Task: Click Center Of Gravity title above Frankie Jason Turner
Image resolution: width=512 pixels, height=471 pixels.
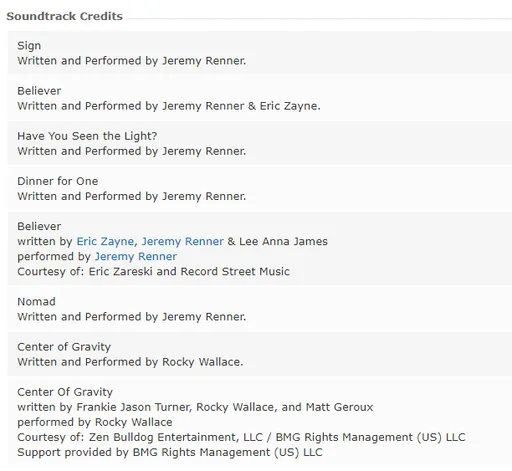Action: (65, 392)
